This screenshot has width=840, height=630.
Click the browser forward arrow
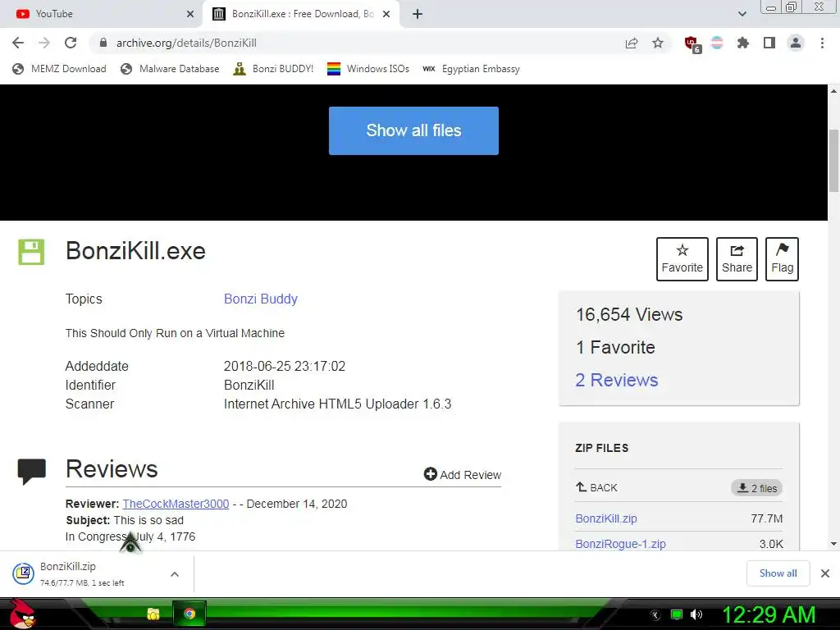44,43
